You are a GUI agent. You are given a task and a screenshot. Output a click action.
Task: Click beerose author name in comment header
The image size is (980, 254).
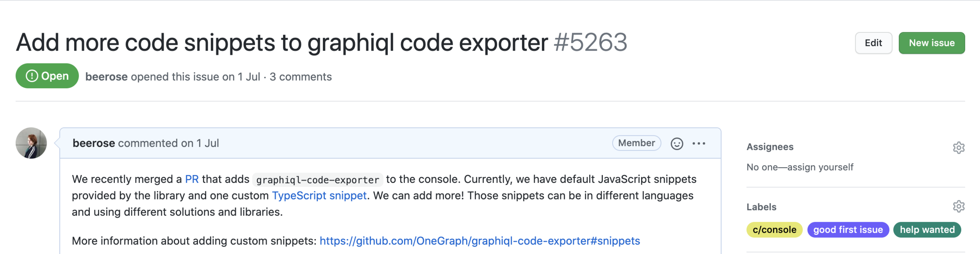click(x=94, y=143)
